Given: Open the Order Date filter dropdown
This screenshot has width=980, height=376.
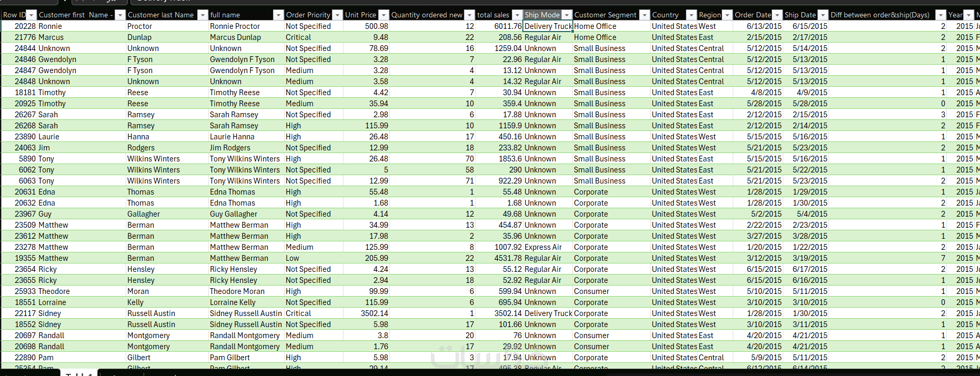Looking at the screenshot, I should [777, 15].
